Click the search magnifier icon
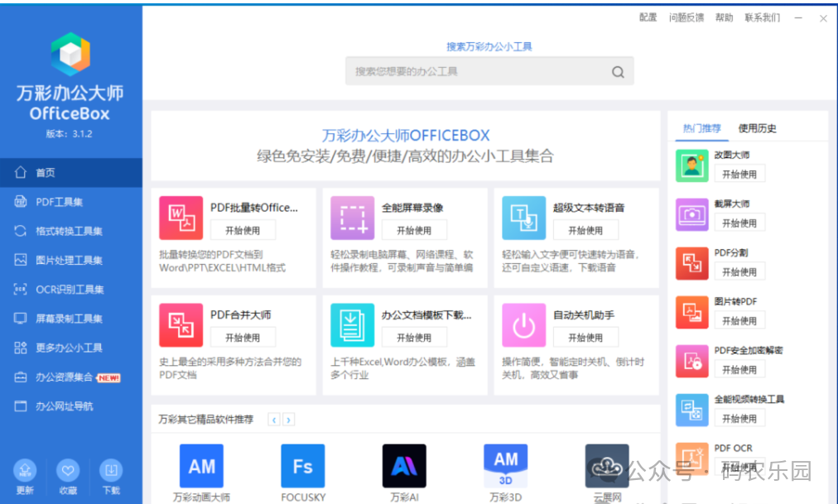838x504 pixels. tap(618, 72)
